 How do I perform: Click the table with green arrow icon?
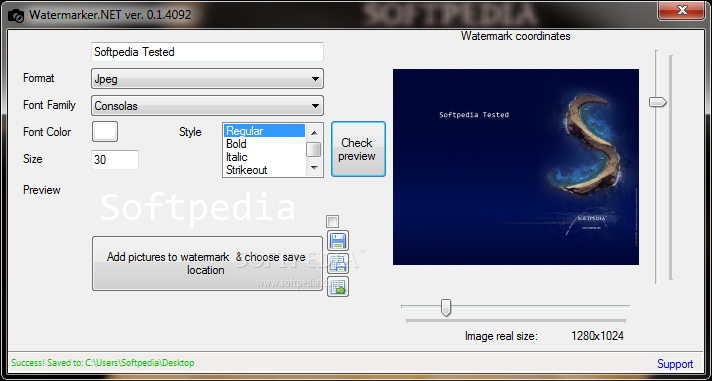click(338, 287)
